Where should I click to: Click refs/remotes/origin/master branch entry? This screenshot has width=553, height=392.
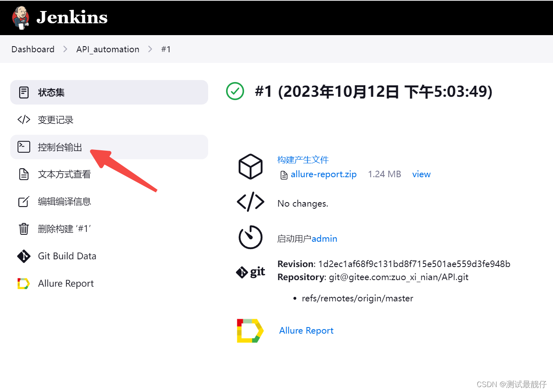click(358, 298)
